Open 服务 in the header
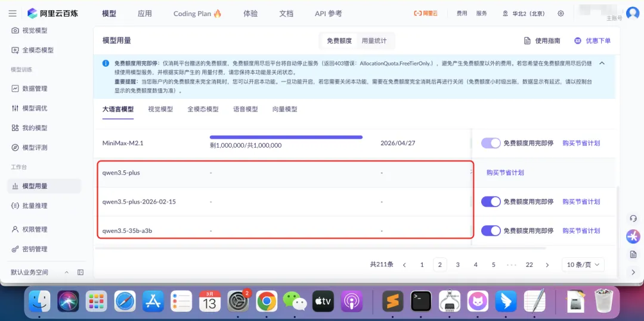This screenshot has width=644, height=321. [x=481, y=14]
